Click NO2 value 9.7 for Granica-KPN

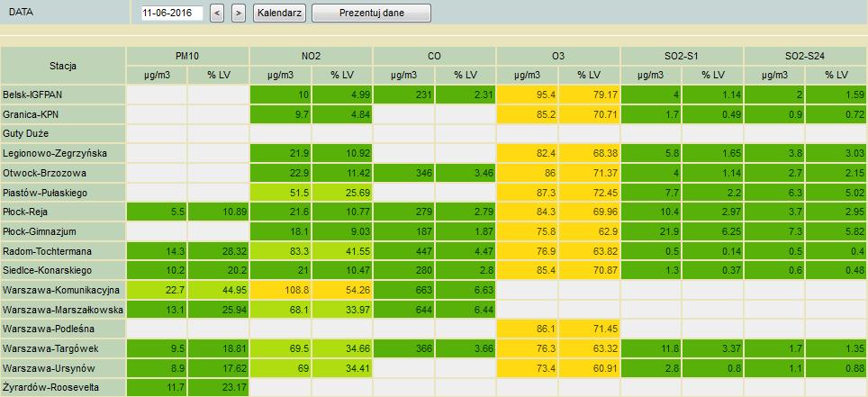click(x=280, y=114)
